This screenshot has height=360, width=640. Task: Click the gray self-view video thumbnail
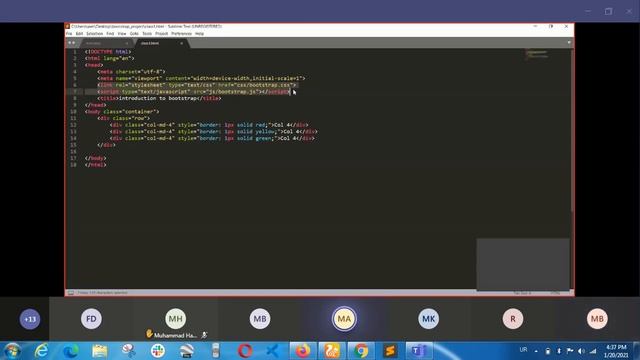(x=523, y=264)
